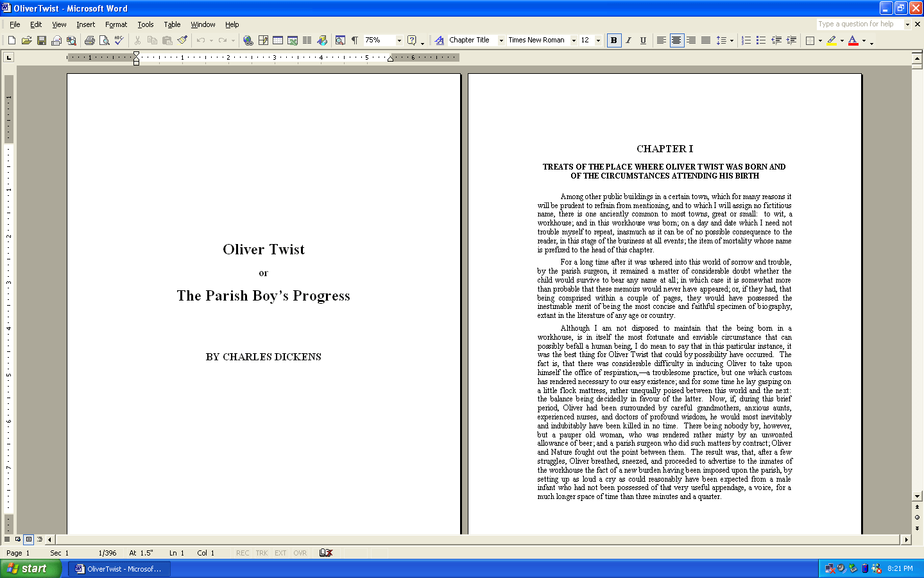Align text to the right
The image size is (924, 578).
point(691,40)
